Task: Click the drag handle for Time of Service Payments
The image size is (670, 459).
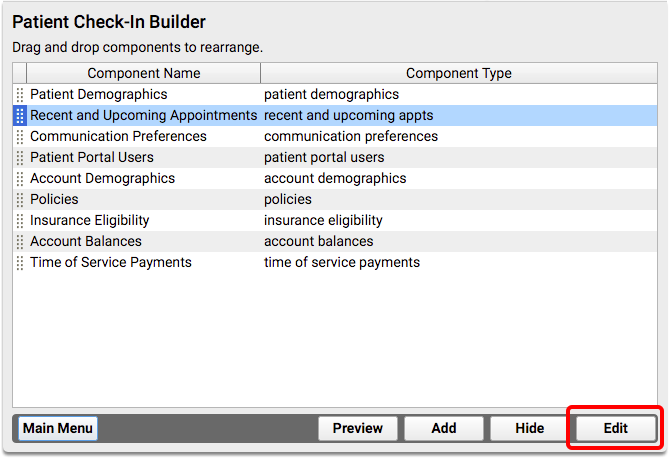Action: coord(20,262)
